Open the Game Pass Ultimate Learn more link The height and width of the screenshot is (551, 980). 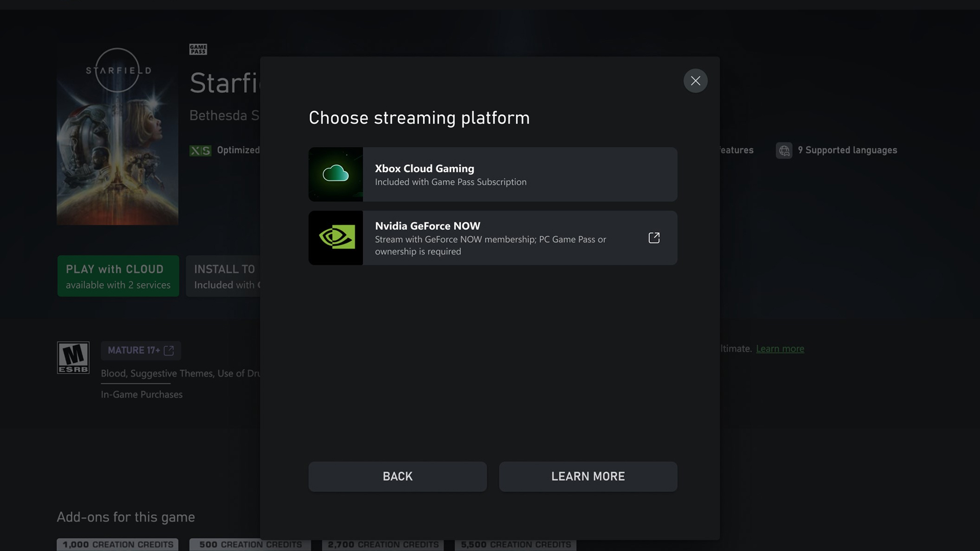click(x=780, y=348)
